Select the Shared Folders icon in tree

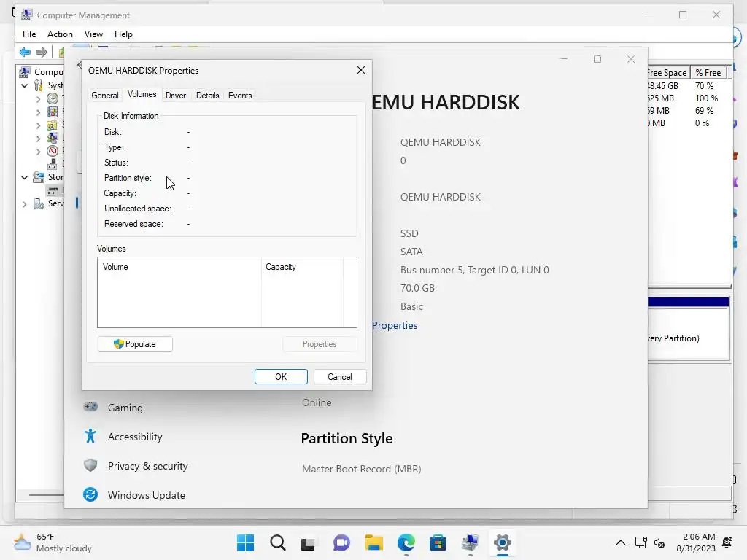pyautogui.click(x=53, y=125)
